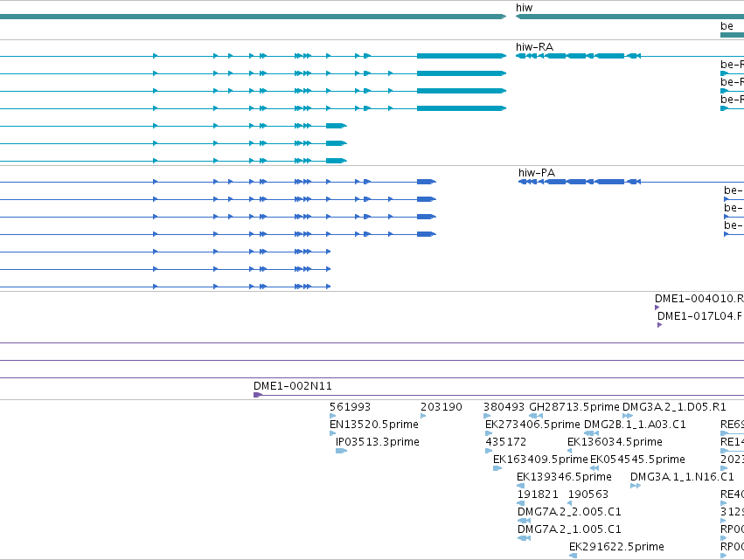Click the GH28713.5prime EST label
This screenshot has width=744, height=560.
coord(574,407)
